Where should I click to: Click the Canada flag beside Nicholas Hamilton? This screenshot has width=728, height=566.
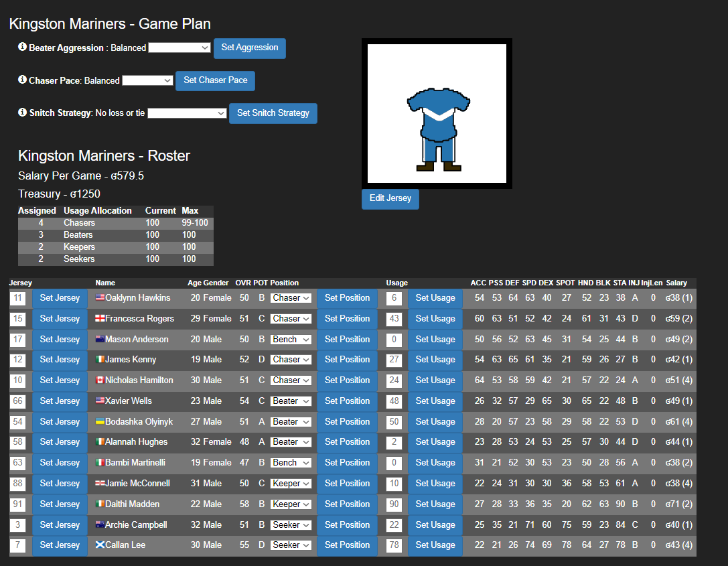pyautogui.click(x=100, y=380)
